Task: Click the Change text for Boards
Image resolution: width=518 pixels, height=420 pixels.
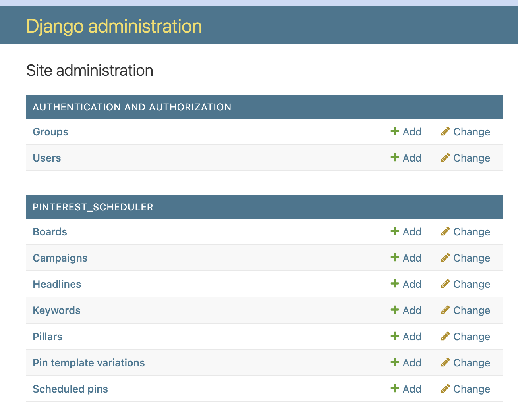Action: (x=472, y=232)
